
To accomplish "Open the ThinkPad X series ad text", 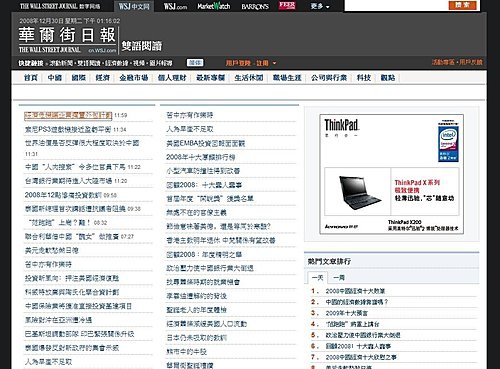I will coord(424,190).
